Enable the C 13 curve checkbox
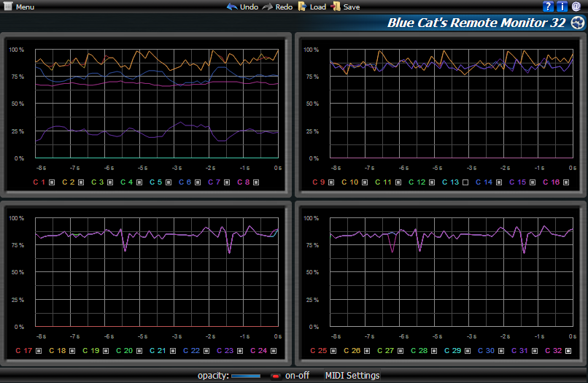This screenshot has height=383, width=588. [x=465, y=182]
